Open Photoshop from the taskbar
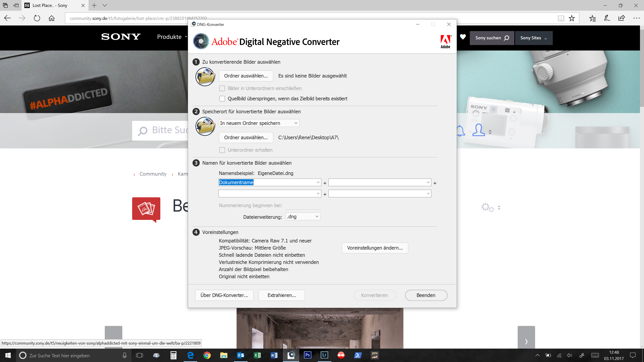 coord(307,355)
